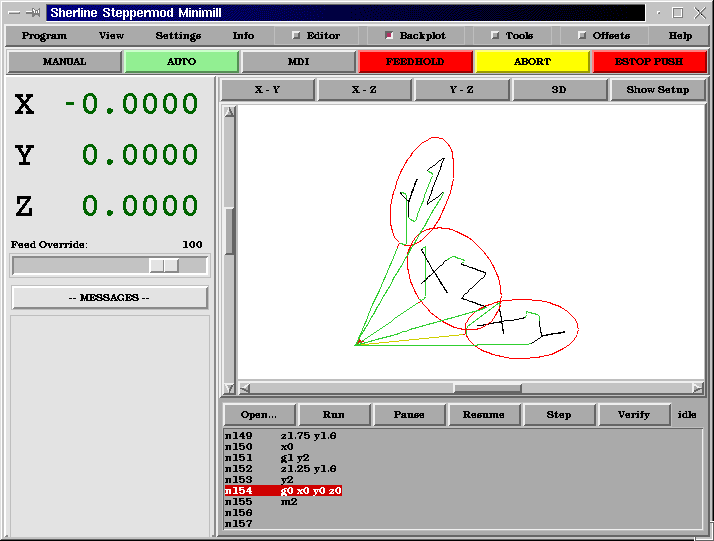Click Show Setup button
Viewport: 714px width, 541px height.
click(657, 90)
